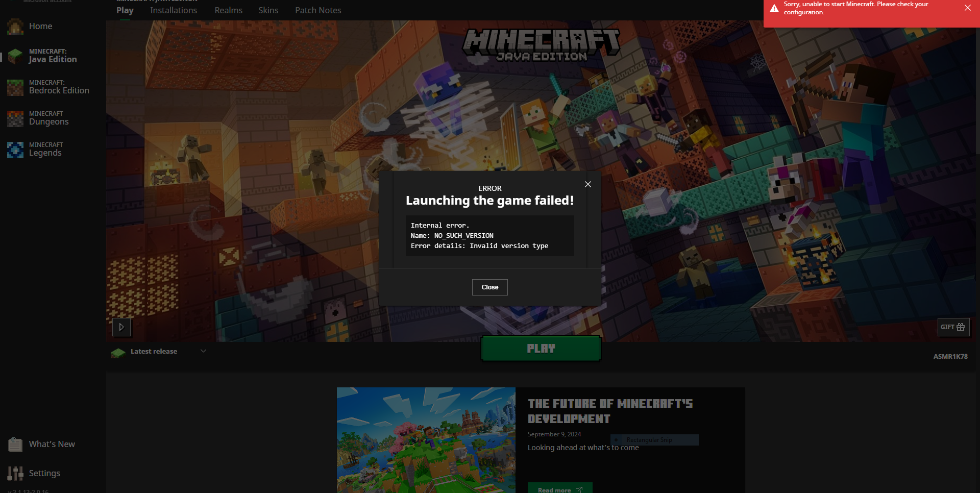Open the Minecraft Dungeons icon

point(15,118)
